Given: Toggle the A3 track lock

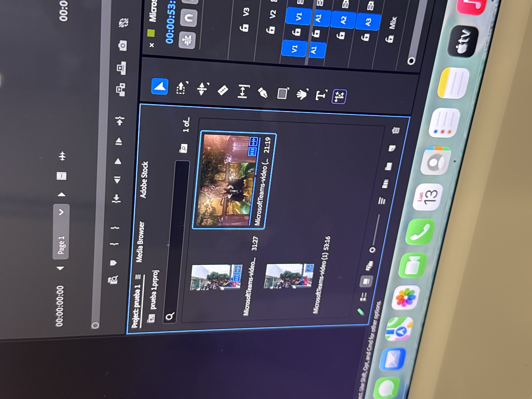Looking at the screenshot, I should (366, 37).
